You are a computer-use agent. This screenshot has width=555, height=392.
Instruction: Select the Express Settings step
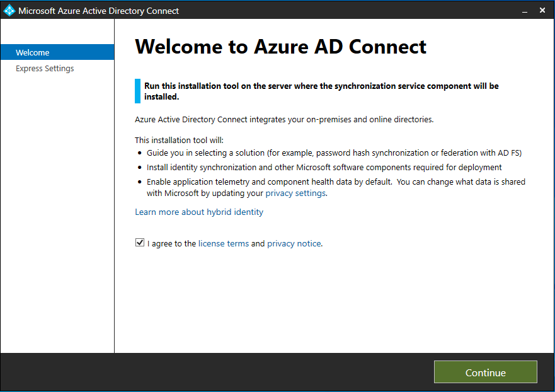(x=45, y=68)
